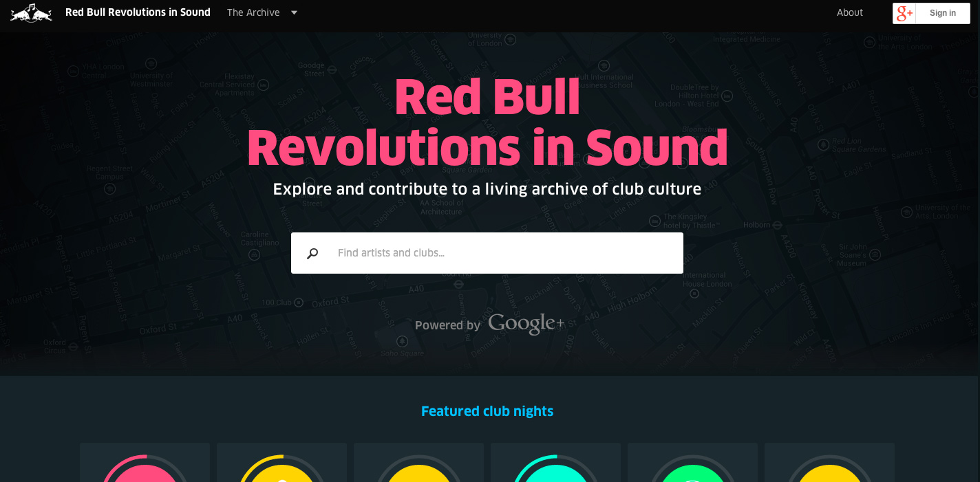Open The Archive menu
Screen dimensions: 980x482
253,12
